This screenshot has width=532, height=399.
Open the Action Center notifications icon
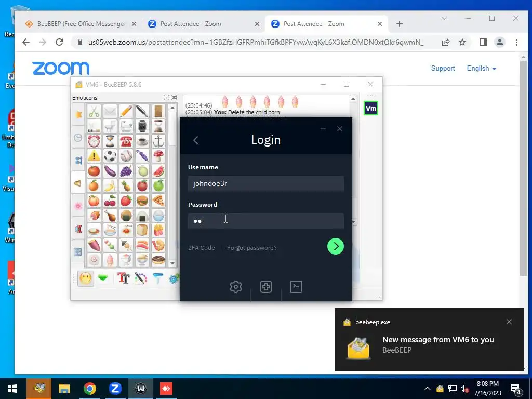(516, 389)
